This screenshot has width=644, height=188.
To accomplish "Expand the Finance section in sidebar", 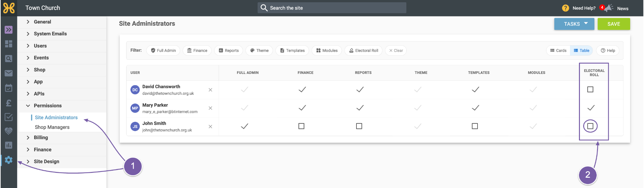I will (x=62, y=150).
